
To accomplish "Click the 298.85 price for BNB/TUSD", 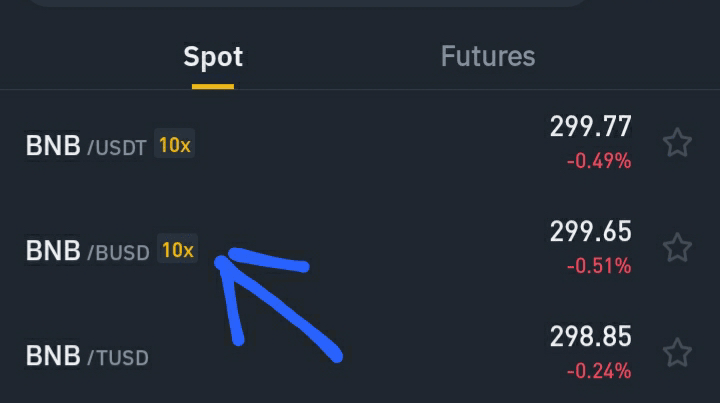I will click(x=590, y=337).
